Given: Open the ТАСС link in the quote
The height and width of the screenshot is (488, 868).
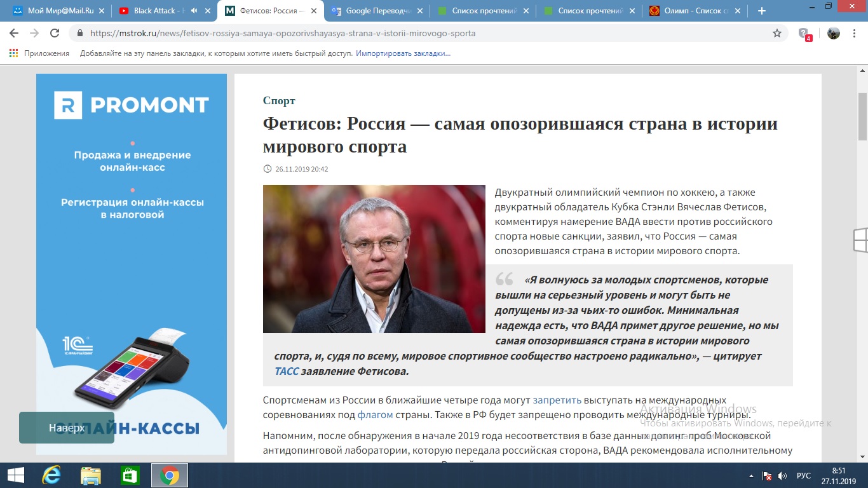Looking at the screenshot, I should coord(287,371).
